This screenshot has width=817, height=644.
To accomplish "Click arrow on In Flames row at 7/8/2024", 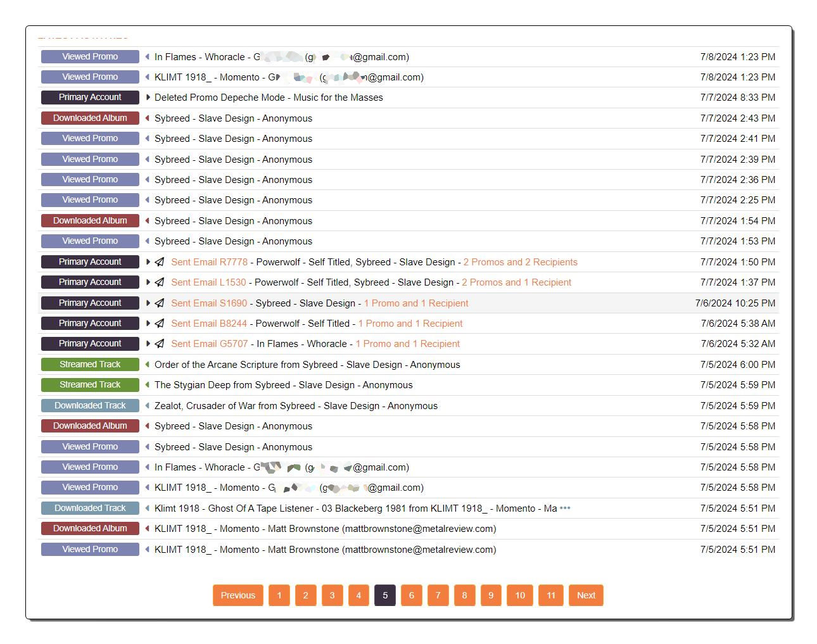I will [148, 57].
